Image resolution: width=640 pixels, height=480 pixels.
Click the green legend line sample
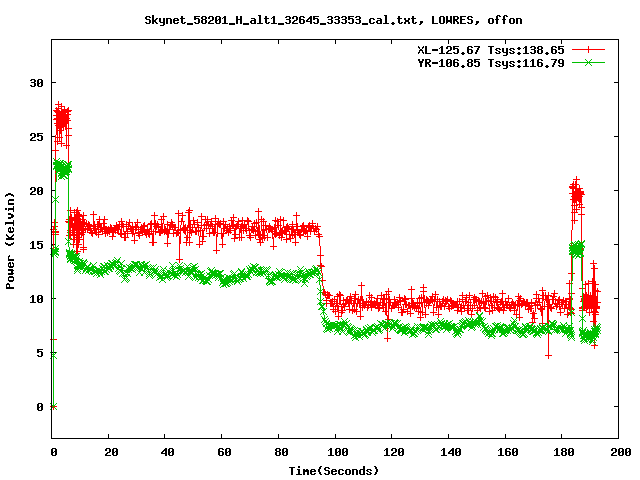pos(588,62)
